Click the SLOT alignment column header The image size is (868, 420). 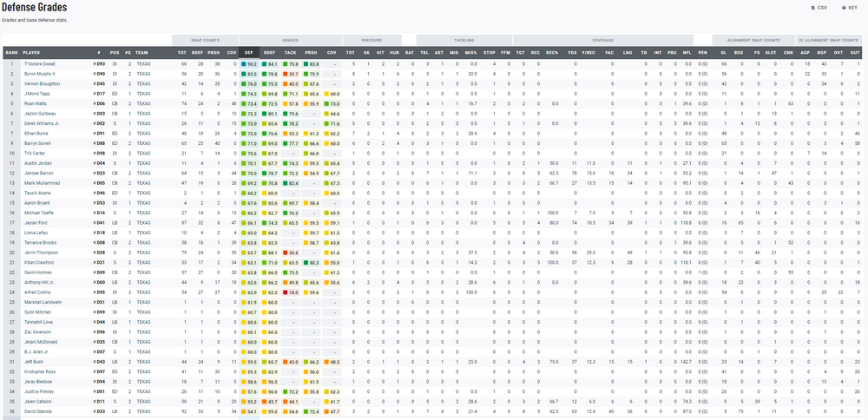tap(770, 53)
